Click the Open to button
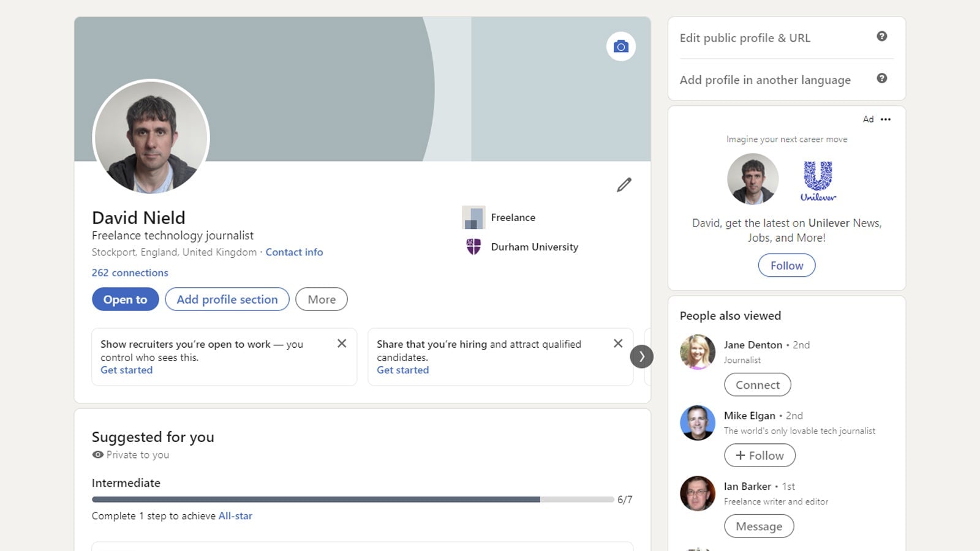This screenshot has width=980, height=551. pos(125,299)
